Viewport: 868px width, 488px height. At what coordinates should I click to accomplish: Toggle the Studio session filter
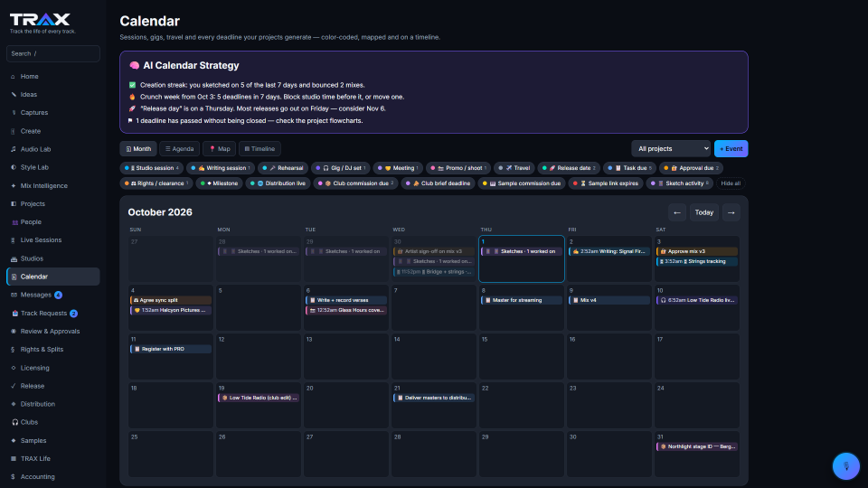(152, 168)
